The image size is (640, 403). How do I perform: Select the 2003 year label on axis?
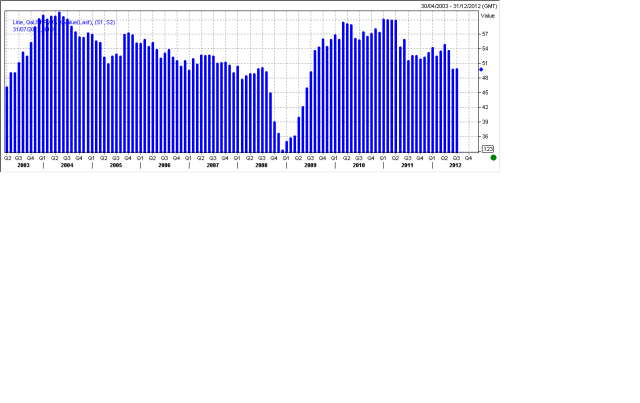coord(23,165)
